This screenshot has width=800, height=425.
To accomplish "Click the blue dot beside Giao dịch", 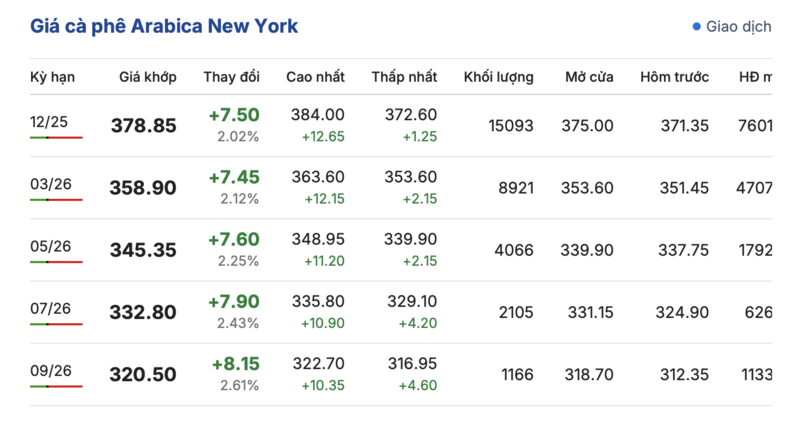I will click(x=696, y=27).
